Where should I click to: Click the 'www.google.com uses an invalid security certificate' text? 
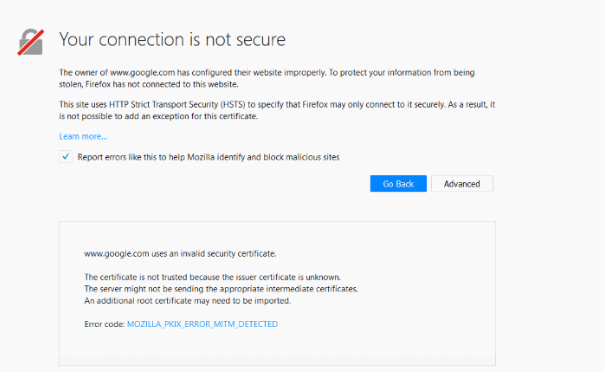coord(180,254)
